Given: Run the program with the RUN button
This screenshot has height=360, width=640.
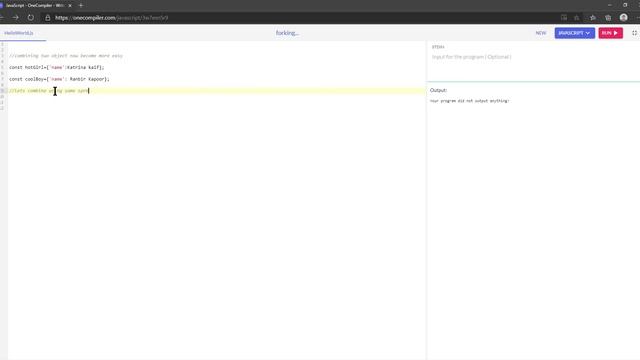Looking at the screenshot, I should pyautogui.click(x=610, y=33).
